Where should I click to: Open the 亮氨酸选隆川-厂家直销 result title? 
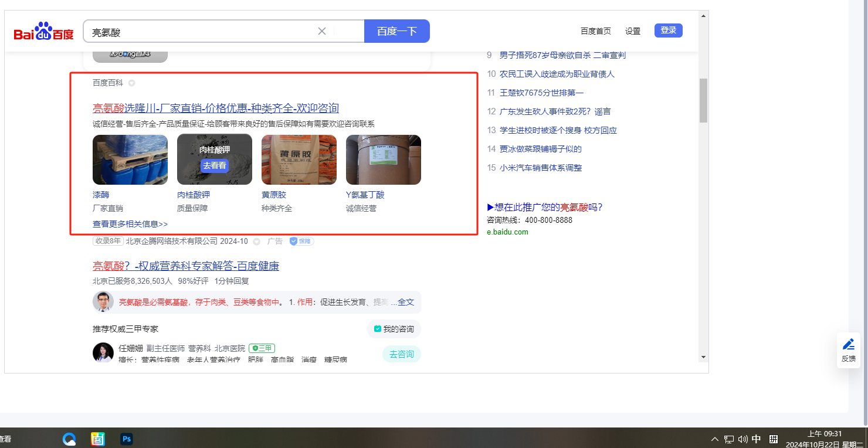pyautogui.click(x=216, y=108)
